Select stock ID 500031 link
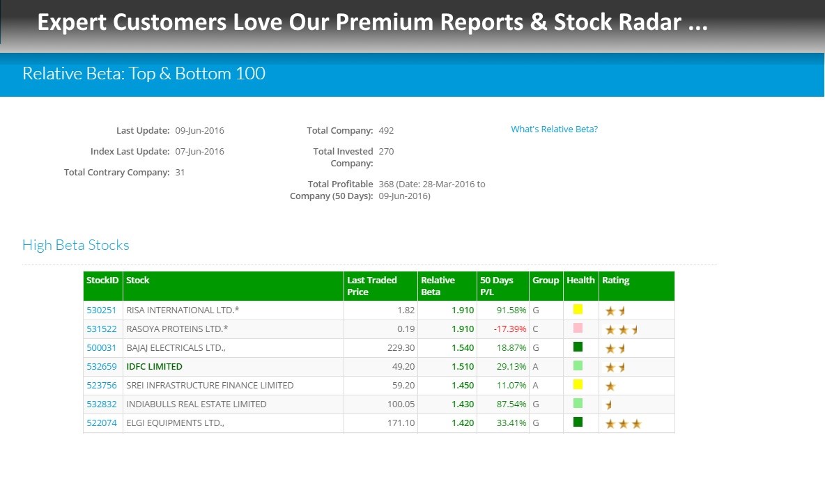This screenshot has height=504, width=825. point(101,348)
